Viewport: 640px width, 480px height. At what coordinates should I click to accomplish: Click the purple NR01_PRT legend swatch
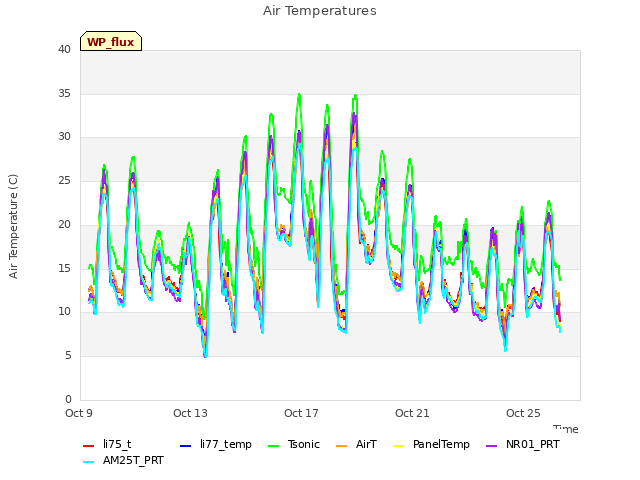491,446
